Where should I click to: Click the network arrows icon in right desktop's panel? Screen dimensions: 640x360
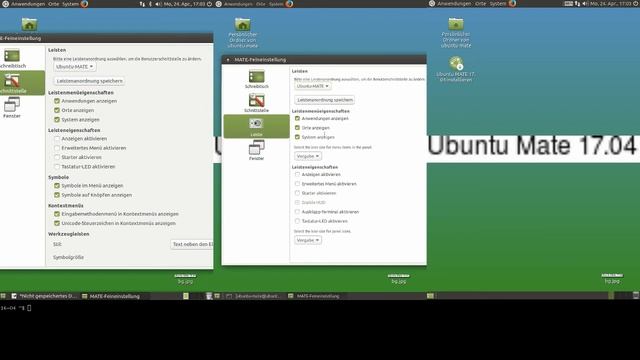coord(577,4)
